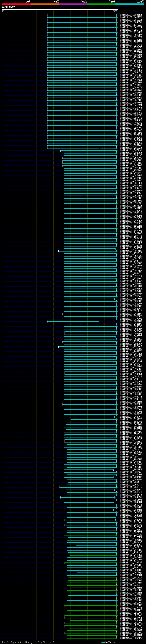Open hit UniRef100_Q9SPJ1
Screen dimensions: 146x644
coord(131,30)
